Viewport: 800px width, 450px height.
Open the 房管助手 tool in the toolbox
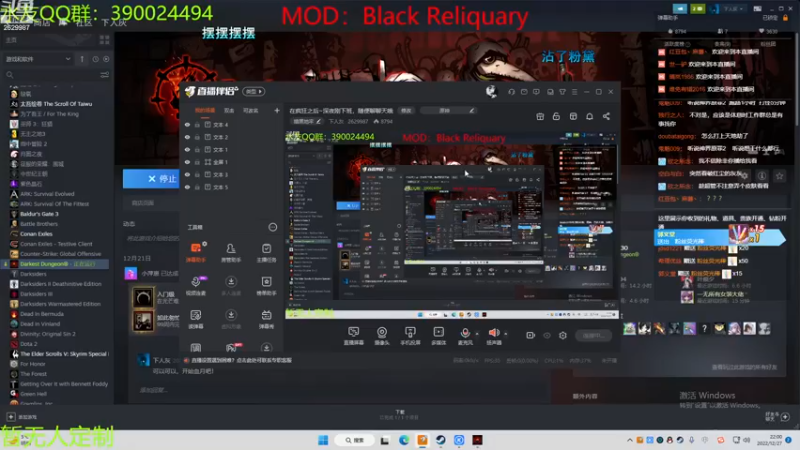pos(231,252)
